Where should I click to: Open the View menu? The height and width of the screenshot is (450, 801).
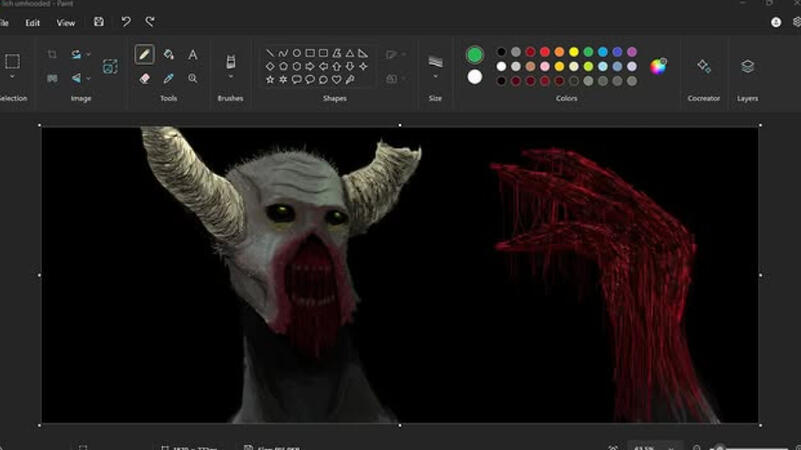point(65,22)
